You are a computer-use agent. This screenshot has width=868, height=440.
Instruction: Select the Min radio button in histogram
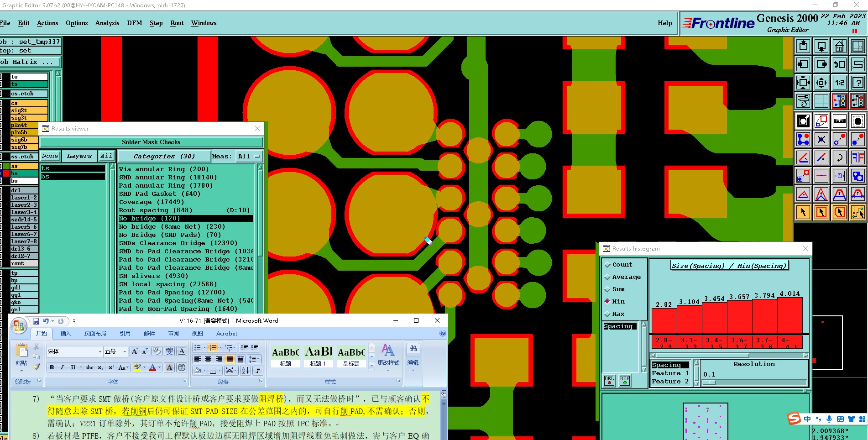click(607, 301)
